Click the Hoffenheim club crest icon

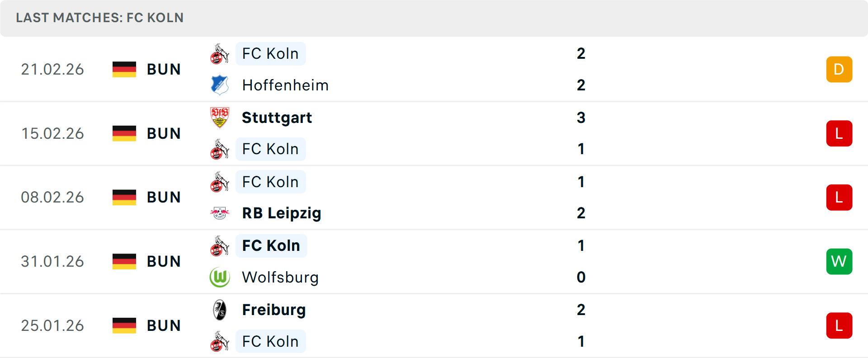[x=220, y=85]
